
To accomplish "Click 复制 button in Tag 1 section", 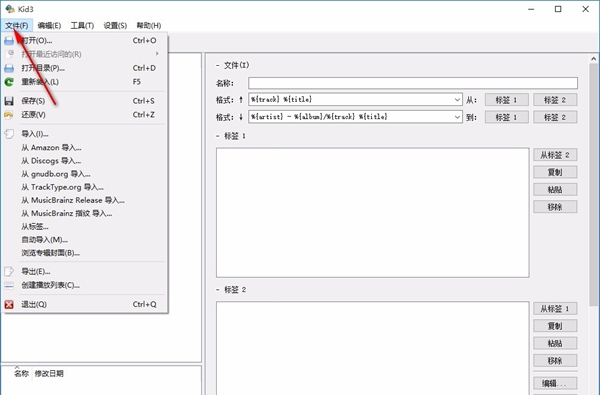I will 555,172.
